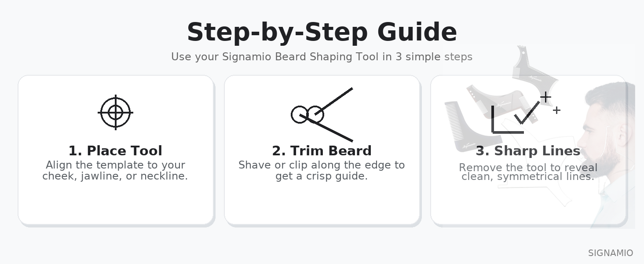Click the "Step-by-Step Guide" title
Image resolution: width=644 pixels, height=264 pixels.
(322, 32)
